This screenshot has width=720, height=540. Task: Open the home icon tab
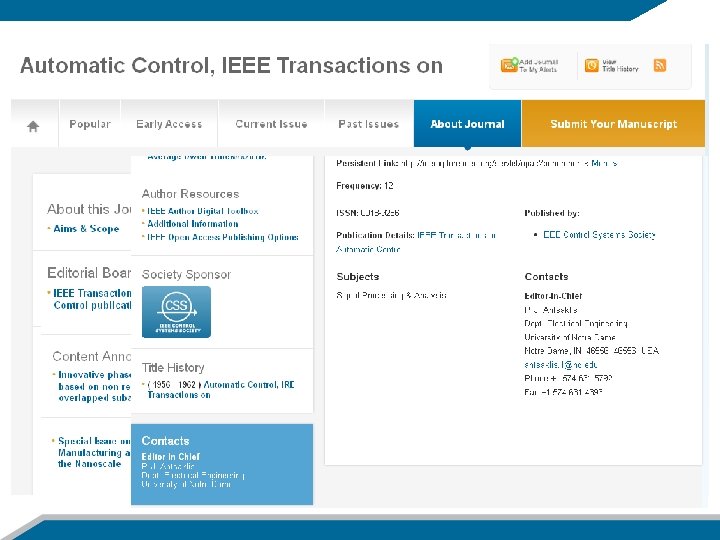coord(33,125)
